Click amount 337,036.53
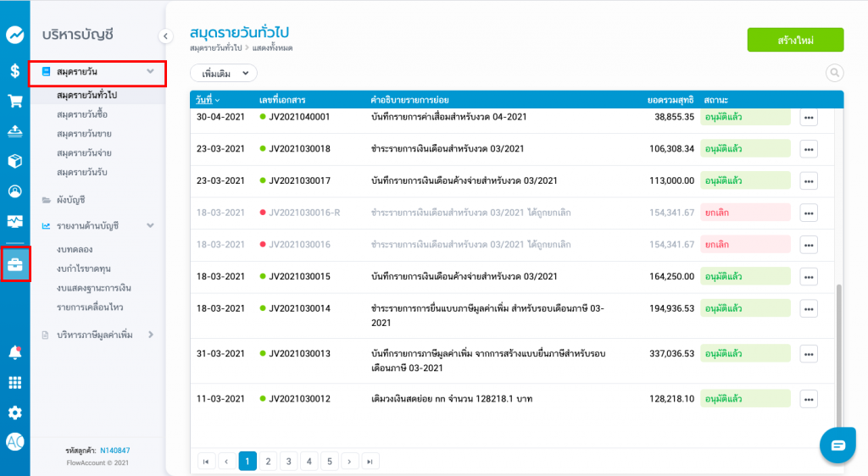 (671, 354)
